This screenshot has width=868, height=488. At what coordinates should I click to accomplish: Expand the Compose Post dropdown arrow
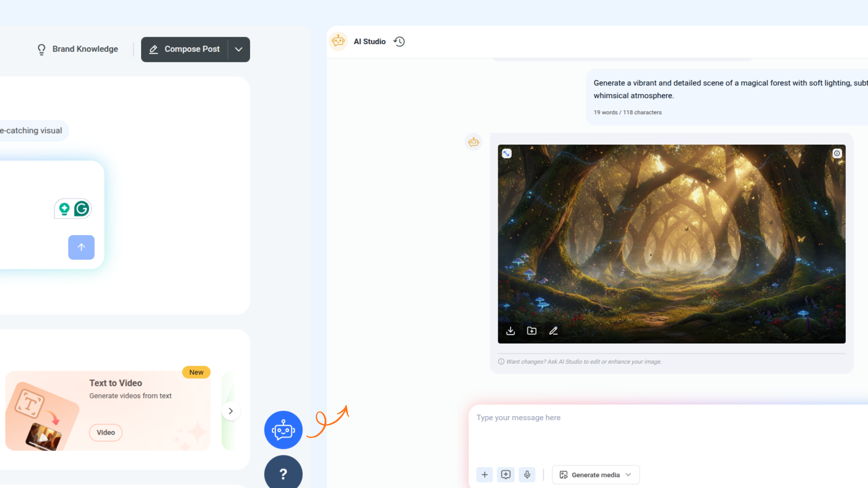point(239,49)
